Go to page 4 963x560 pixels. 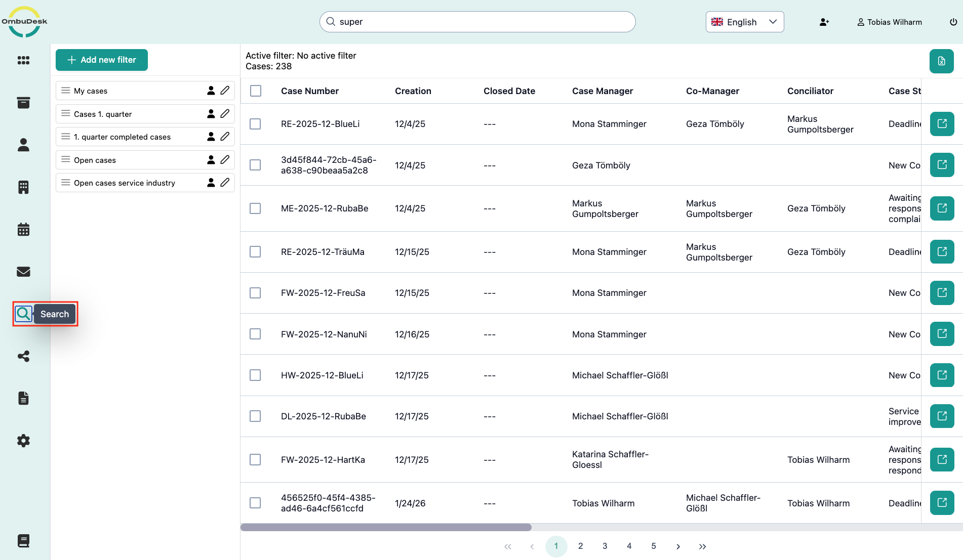(x=629, y=546)
